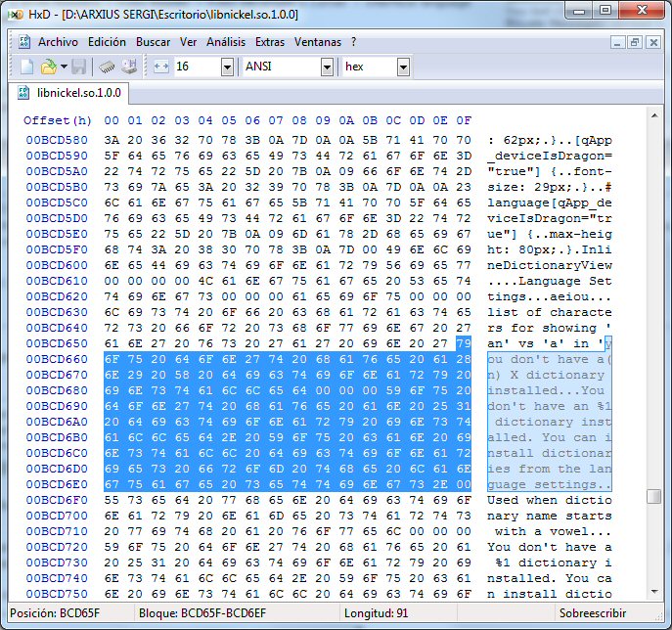Click decoded text 'tings...aeiou...'
Viewport: 672px width, 630px height.
point(550,296)
